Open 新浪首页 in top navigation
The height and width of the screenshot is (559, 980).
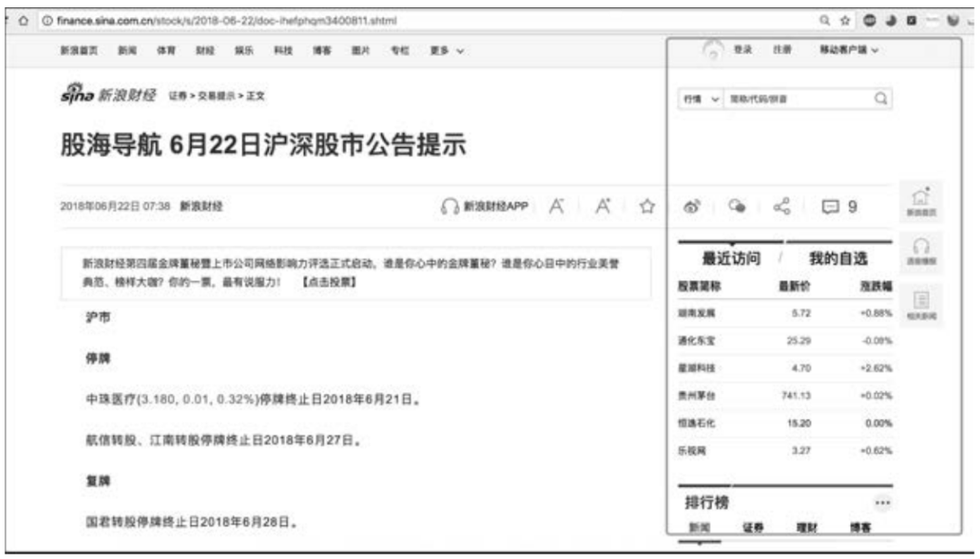pyautogui.click(x=79, y=51)
